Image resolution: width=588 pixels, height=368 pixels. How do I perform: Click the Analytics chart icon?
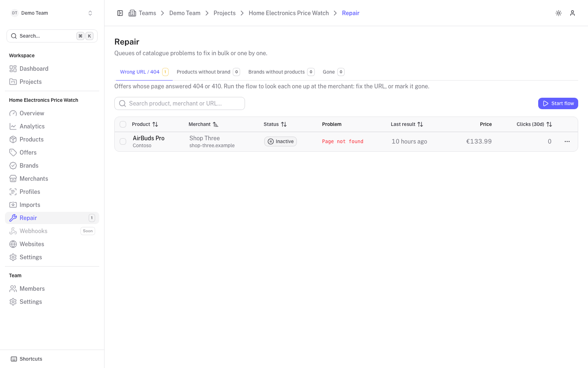click(x=13, y=126)
